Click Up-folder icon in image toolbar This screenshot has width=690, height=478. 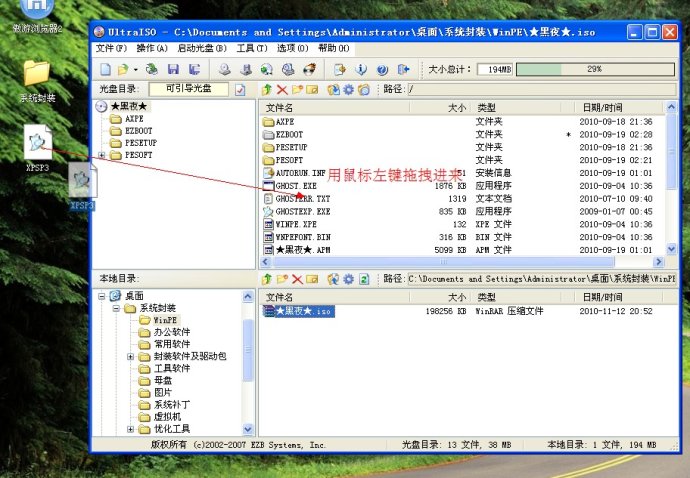pos(267,90)
